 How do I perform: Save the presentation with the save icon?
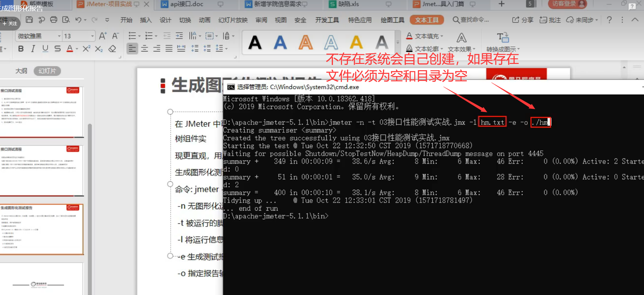click(30, 20)
